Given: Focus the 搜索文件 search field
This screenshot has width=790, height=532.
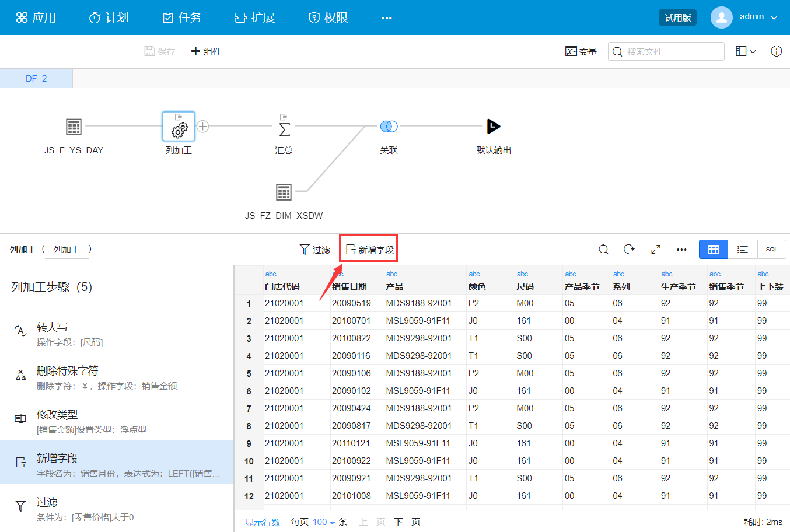Looking at the screenshot, I should click(666, 51).
